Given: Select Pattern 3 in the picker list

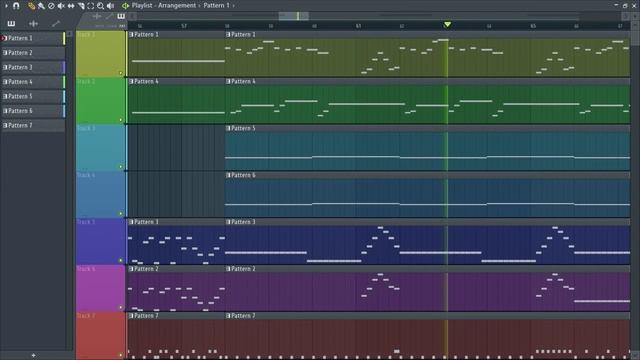Looking at the screenshot, I should [x=33, y=67].
